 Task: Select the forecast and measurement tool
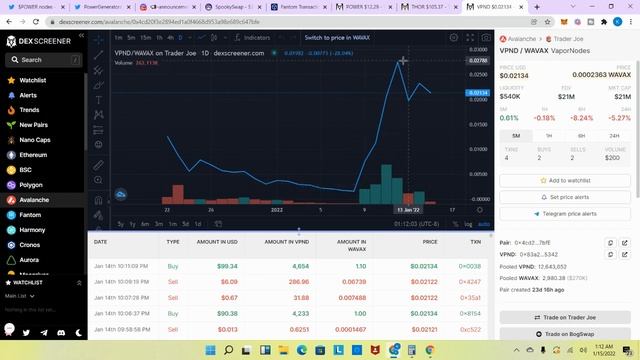point(98,130)
